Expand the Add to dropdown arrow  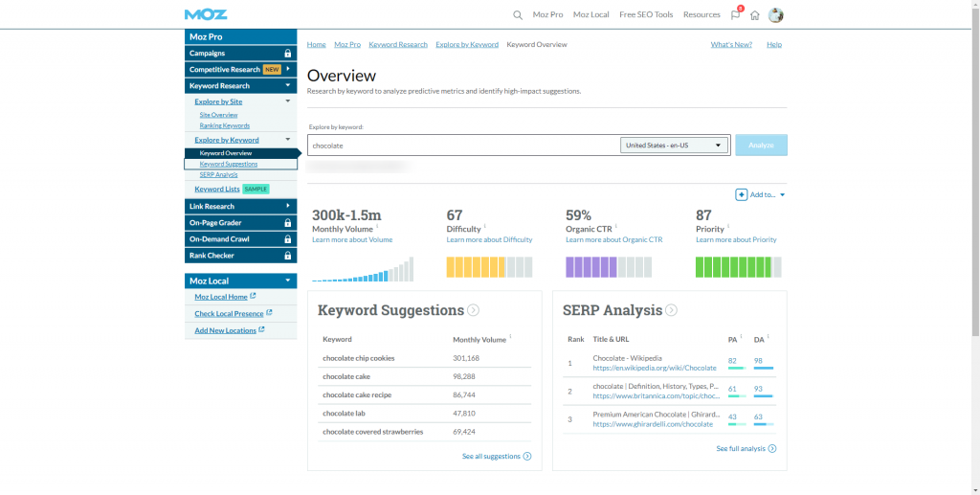pyautogui.click(x=783, y=195)
